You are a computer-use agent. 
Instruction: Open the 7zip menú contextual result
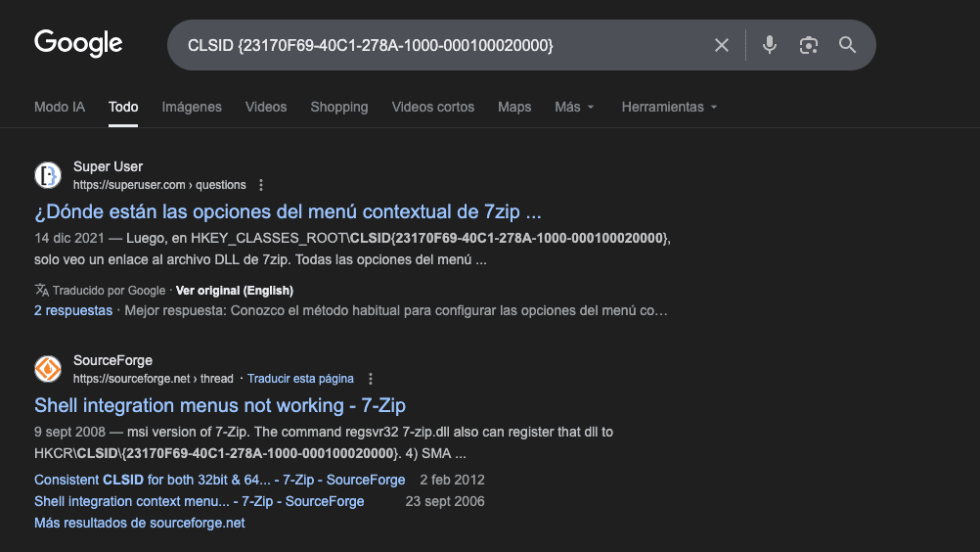pos(288,211)
